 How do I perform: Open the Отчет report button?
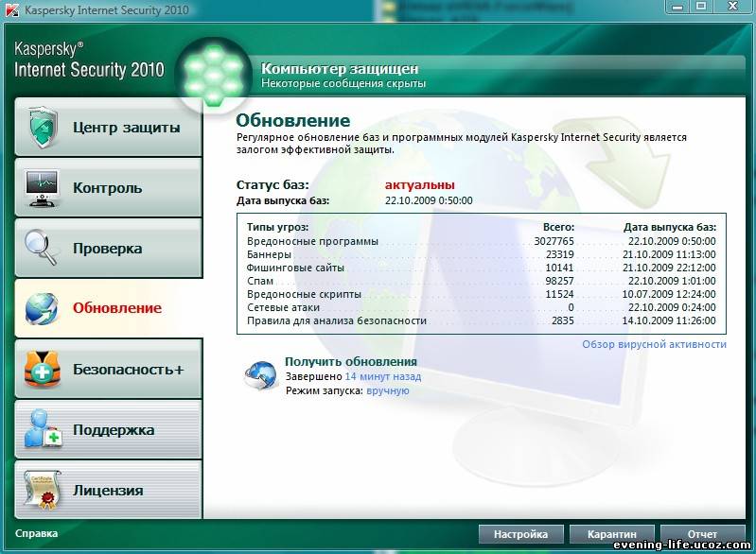click(702, 534)
